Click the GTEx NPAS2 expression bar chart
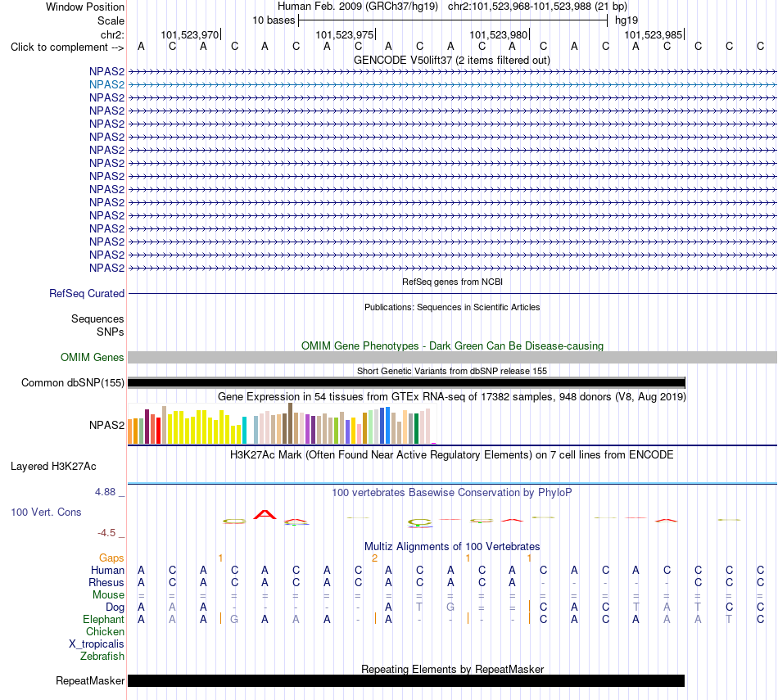Screen dimensions: 778x700 pyautogui.click(x=282, y=423)
